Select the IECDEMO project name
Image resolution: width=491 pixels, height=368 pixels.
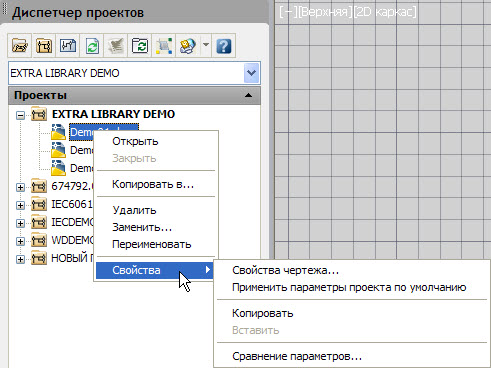click(x=73, y=222)
